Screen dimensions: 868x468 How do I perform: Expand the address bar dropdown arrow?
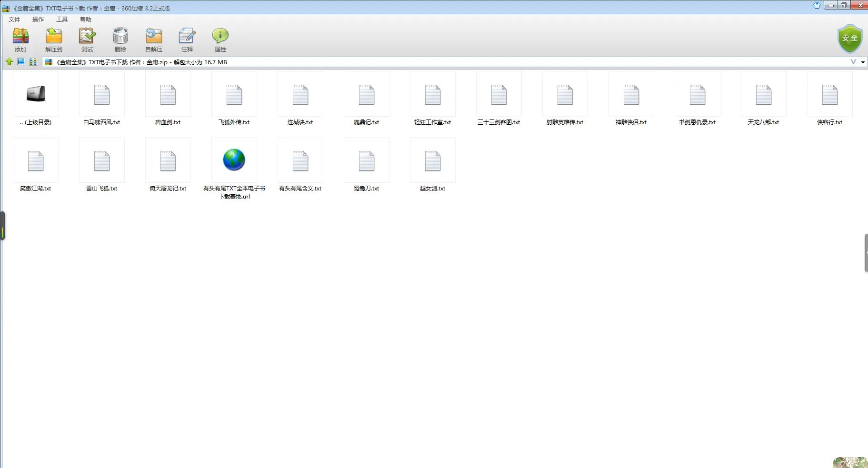click(863, 62)
